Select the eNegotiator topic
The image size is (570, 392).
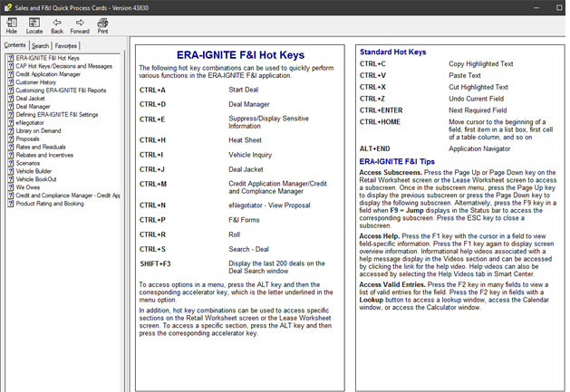pos(31,123)
